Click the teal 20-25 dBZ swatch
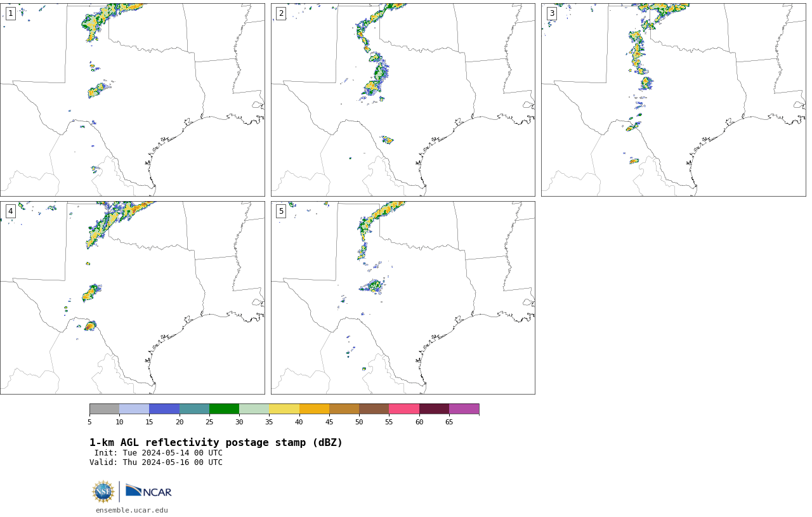Screen dimensions: 812x517 (194, 409)
